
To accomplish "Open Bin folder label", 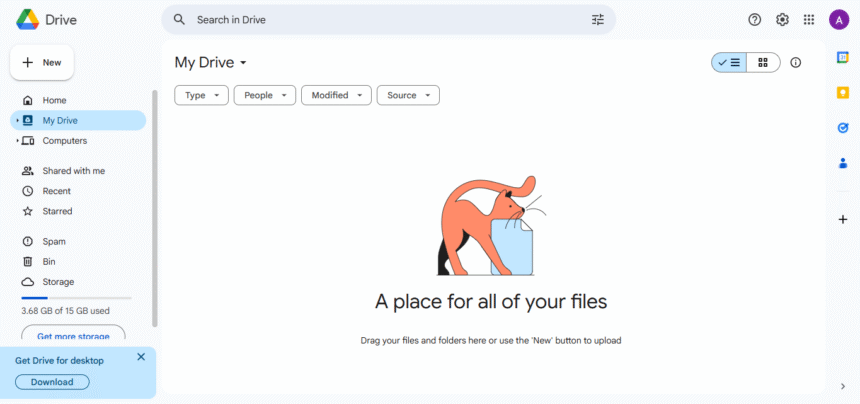I will pyautogui.click(x=49, y=261).
